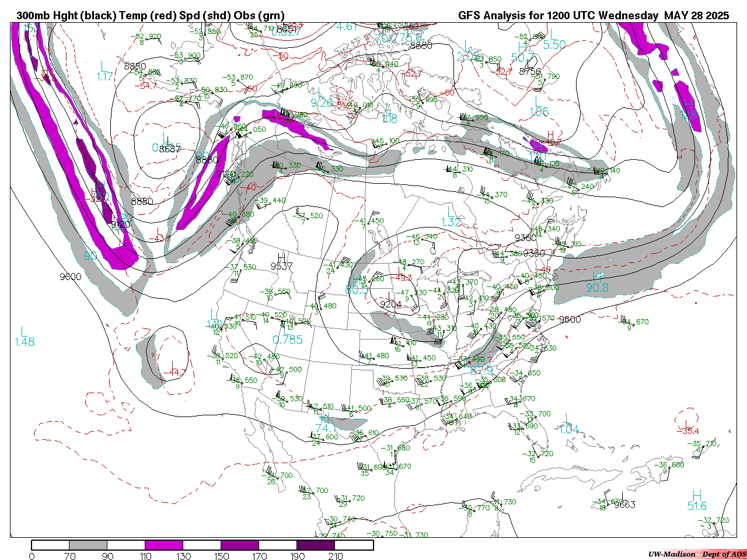Click the "0" label under the speed legend

(32, 556)
